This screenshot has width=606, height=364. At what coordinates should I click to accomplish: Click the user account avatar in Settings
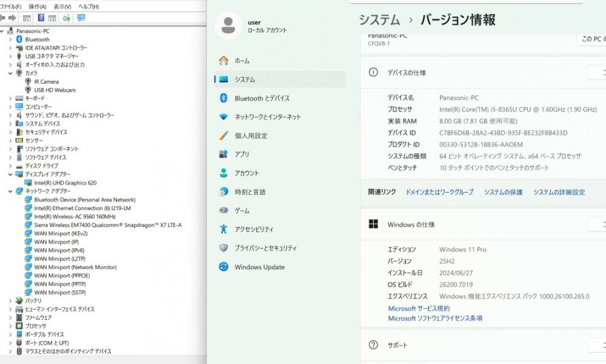tap(228, 25)
